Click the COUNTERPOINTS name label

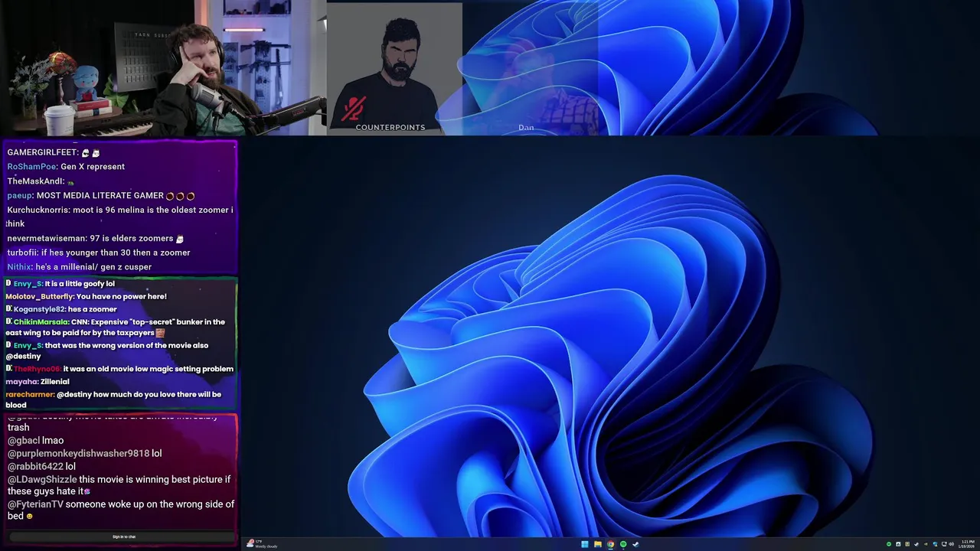[390, 127]
